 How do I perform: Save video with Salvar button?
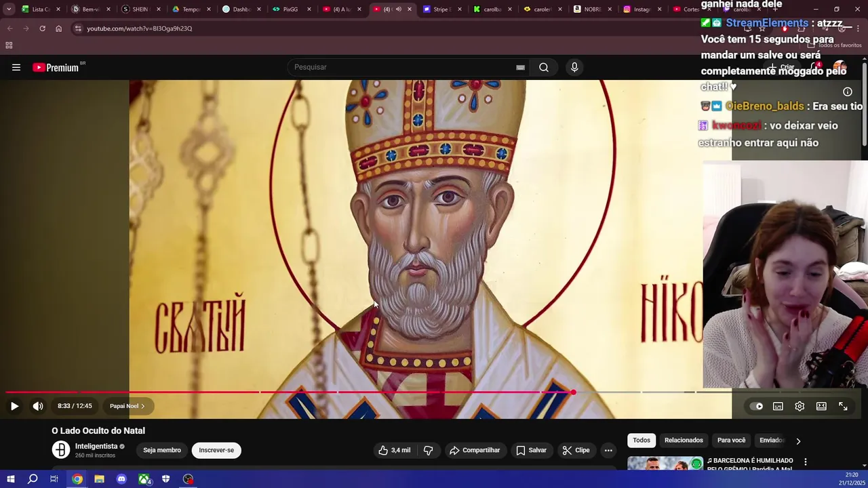[531, 450]
